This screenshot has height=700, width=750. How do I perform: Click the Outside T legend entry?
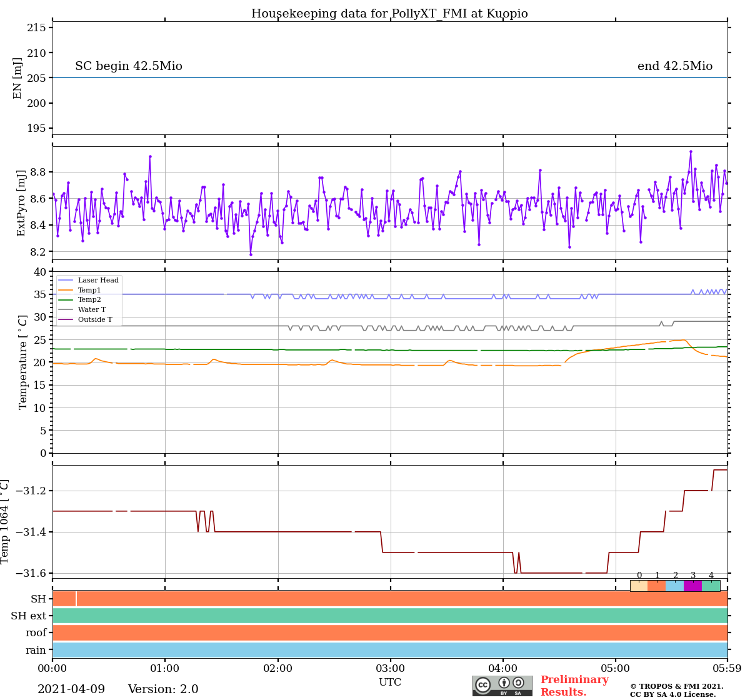(x=85, y=319)
